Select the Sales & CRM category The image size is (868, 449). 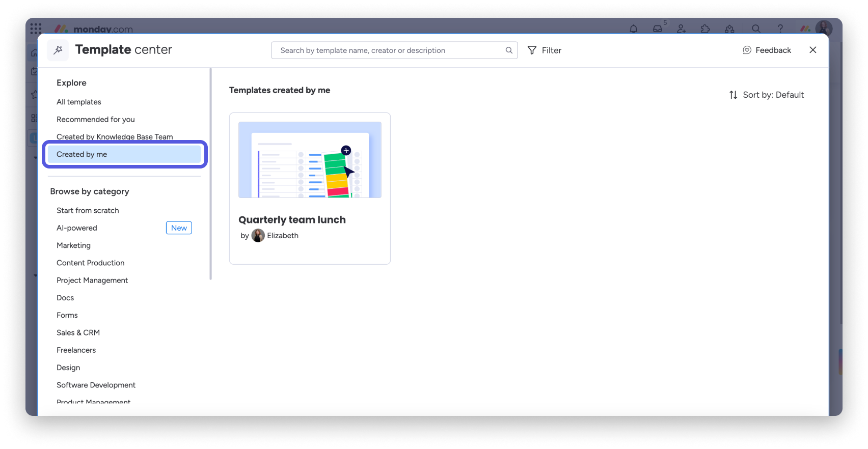78,333
